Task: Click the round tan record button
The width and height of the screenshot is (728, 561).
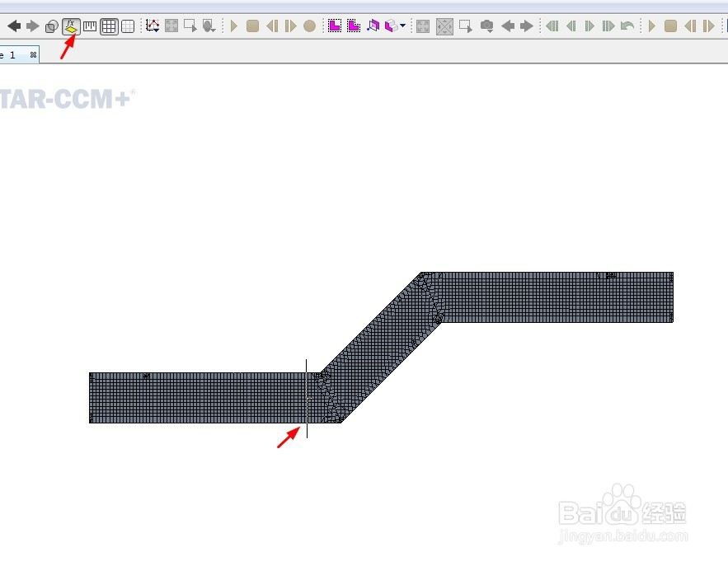Action: pyautogui.click(x=310, y=26)
